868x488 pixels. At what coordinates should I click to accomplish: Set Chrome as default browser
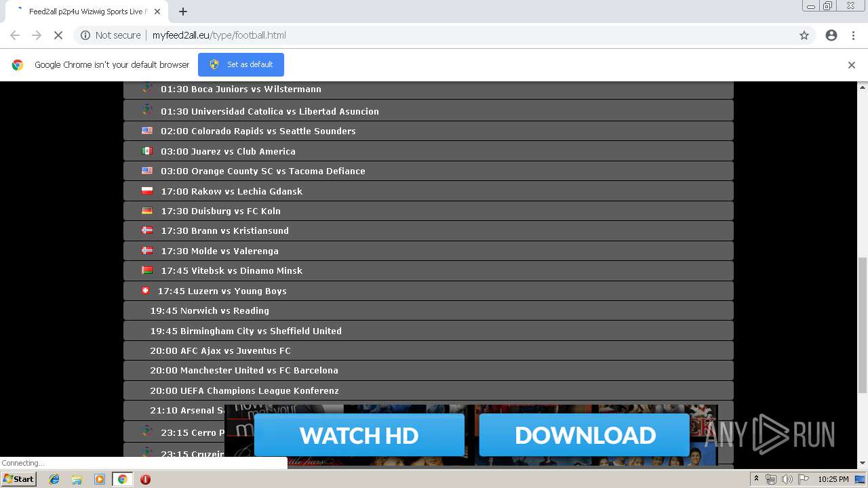[241, 64]
